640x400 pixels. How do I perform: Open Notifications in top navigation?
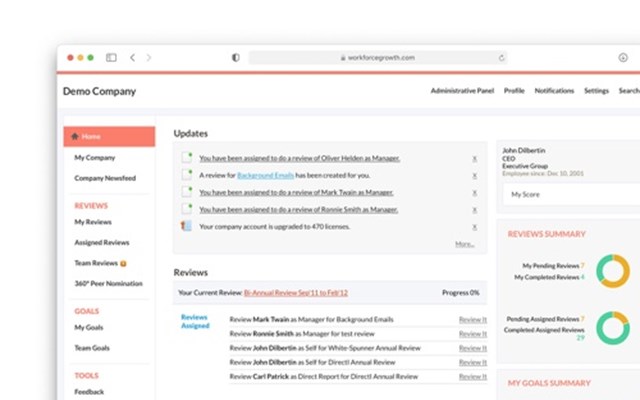tap(554, 91)
